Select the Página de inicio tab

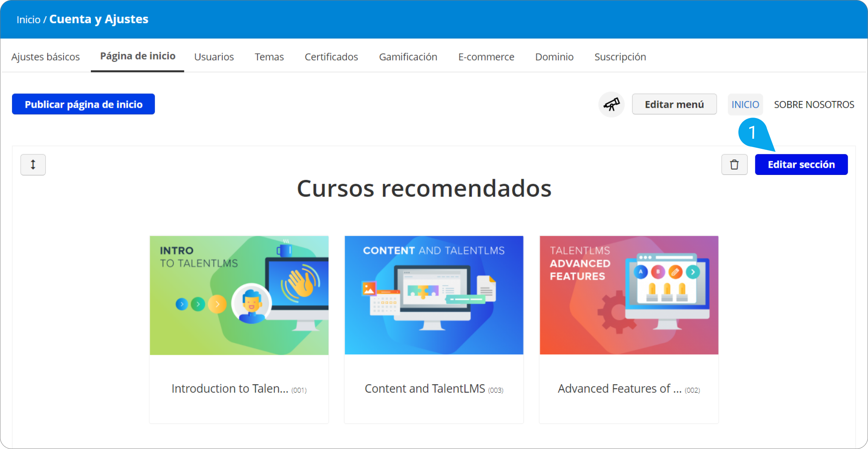click(x=138, y=56)
